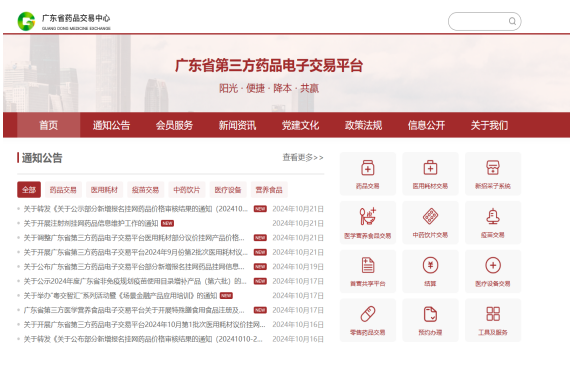Open the 药品交易 medicine bottle icon
This screenshot has height=368, width=572.
coord(368,168)
